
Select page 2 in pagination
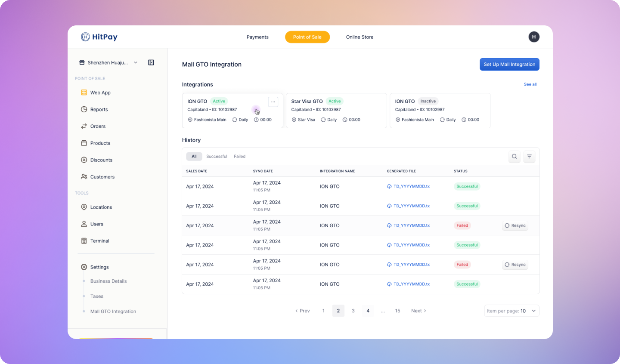click(338, 311)
